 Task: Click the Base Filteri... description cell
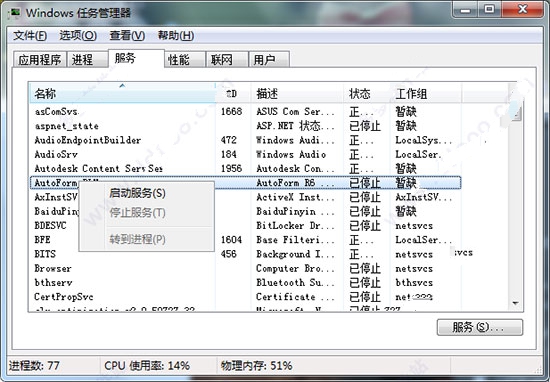click(x=295, y=240)
